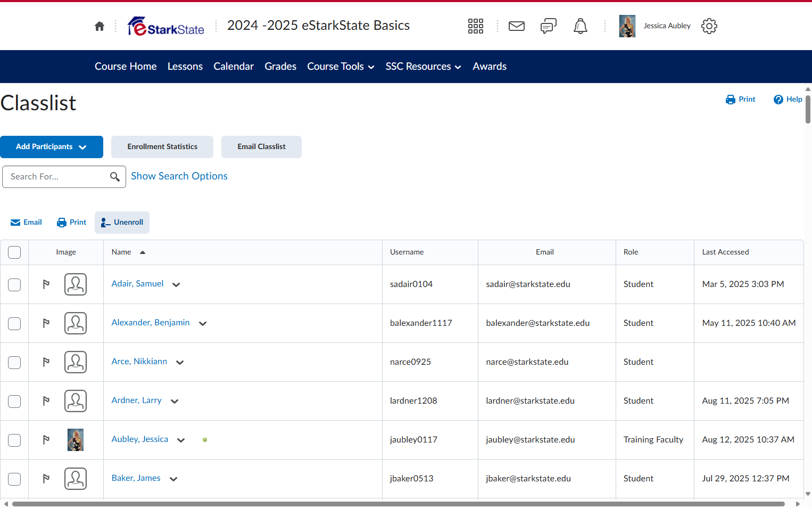812x508 pixels.
Task: Tick the Arce, Nikkiann checkbox
Action: [14, 363]
